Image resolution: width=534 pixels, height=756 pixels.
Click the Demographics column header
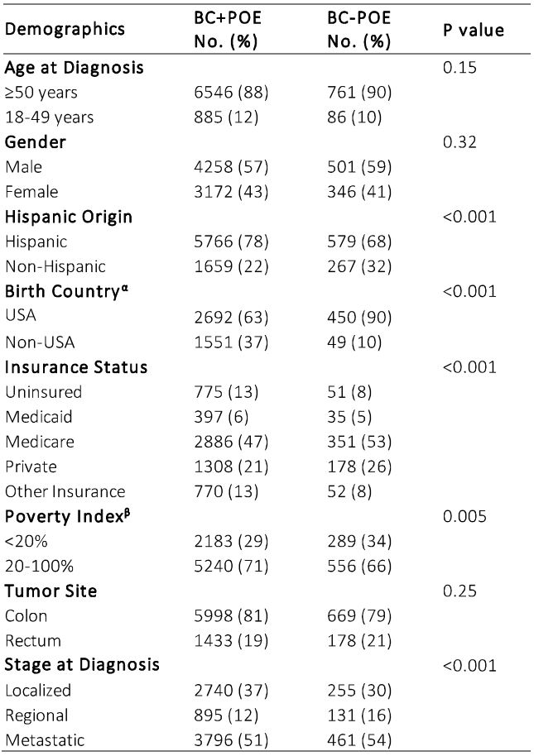65,29
